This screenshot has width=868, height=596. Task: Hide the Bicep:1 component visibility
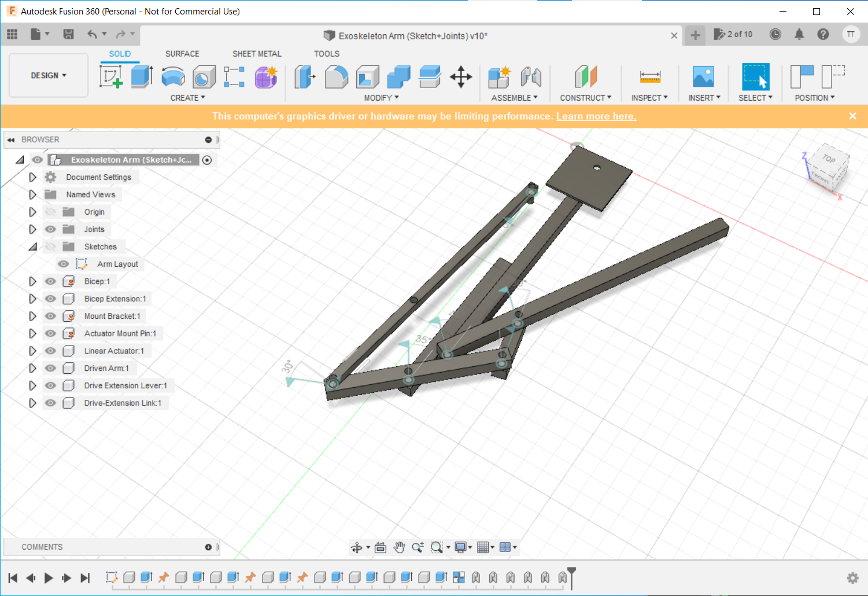click(51, 281)
